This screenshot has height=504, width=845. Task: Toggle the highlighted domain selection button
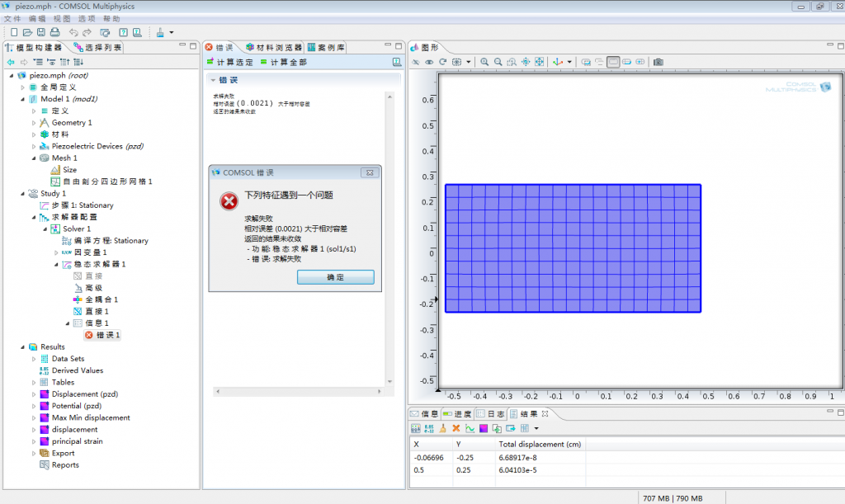pos(613,62)
